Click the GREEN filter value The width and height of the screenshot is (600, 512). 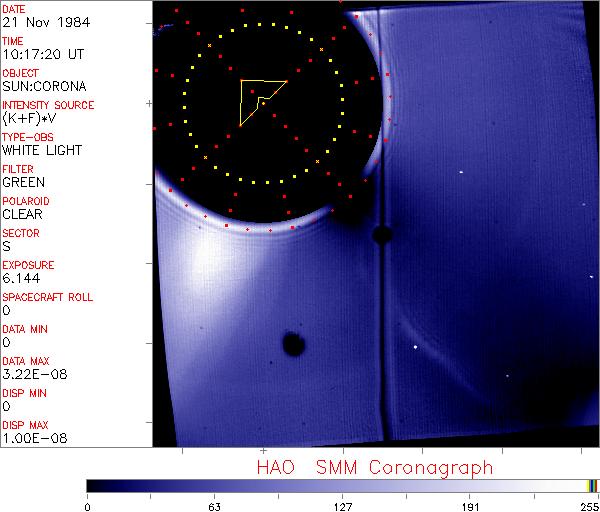pos(23,182)
